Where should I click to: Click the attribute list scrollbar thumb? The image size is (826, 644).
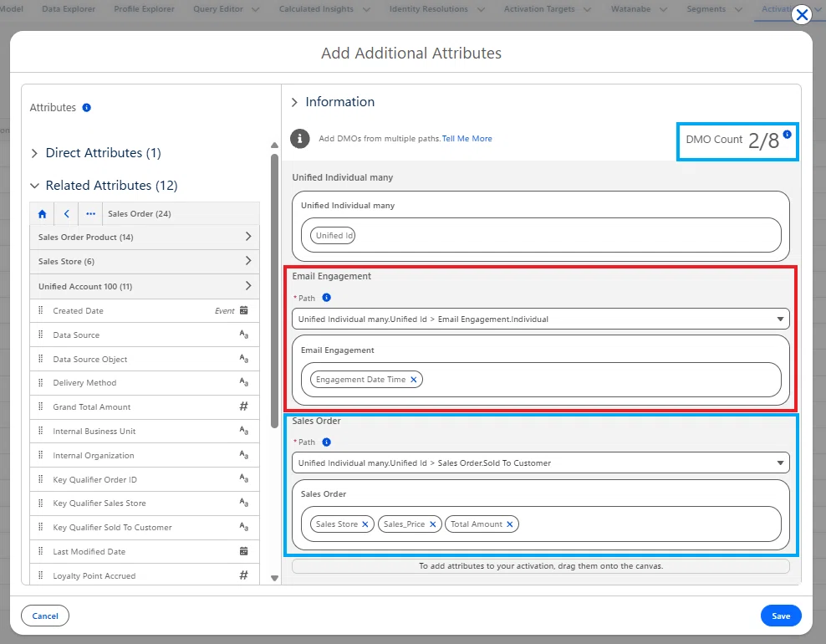pos(274,290)
